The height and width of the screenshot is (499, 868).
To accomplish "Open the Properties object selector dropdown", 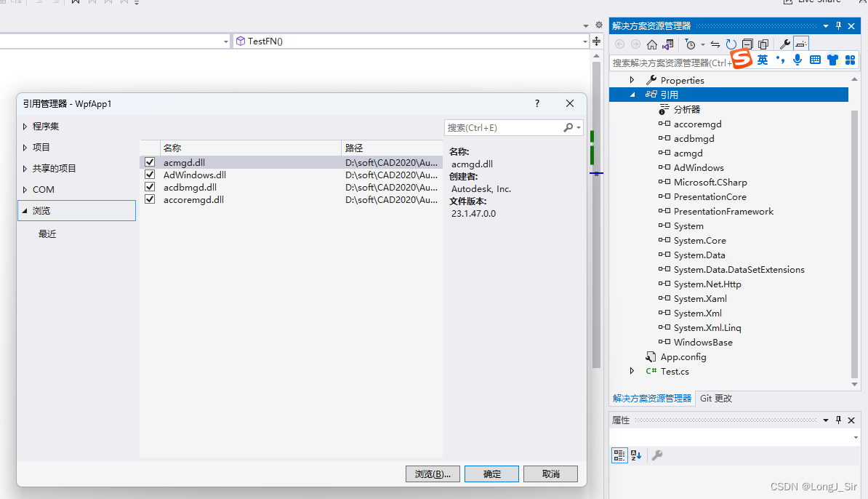I will click(856, 437).
